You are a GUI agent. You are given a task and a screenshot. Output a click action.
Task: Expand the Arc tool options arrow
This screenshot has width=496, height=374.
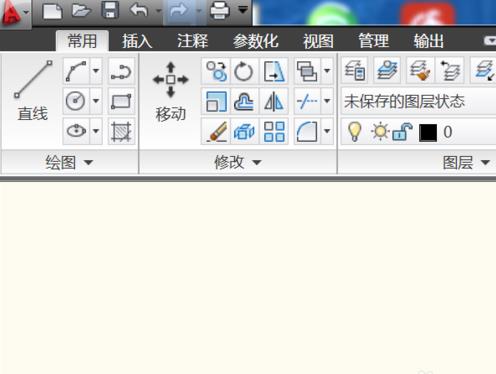[96, 71]
